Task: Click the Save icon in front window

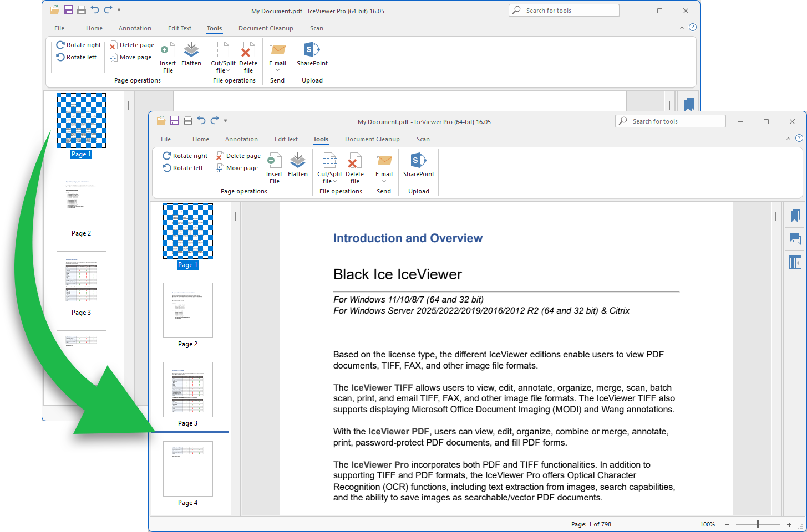Action: pyautogui.click(x=175, y=120)
